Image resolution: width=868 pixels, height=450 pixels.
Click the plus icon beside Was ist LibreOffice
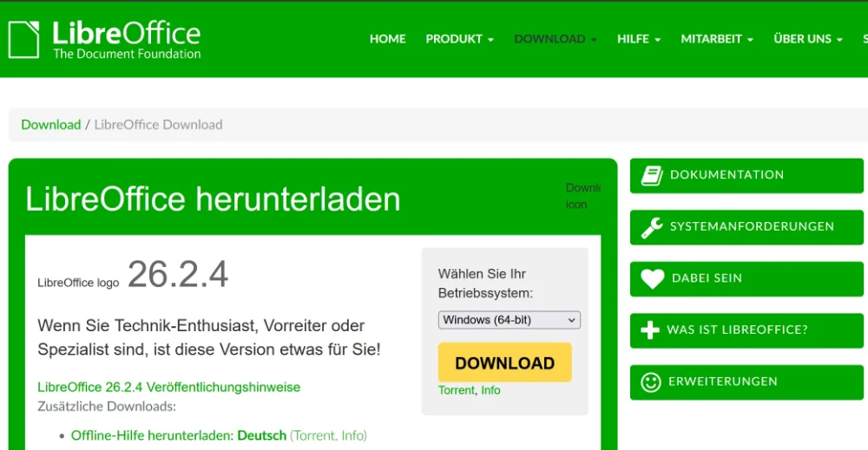pyautogui.click(x=650, y=330)
